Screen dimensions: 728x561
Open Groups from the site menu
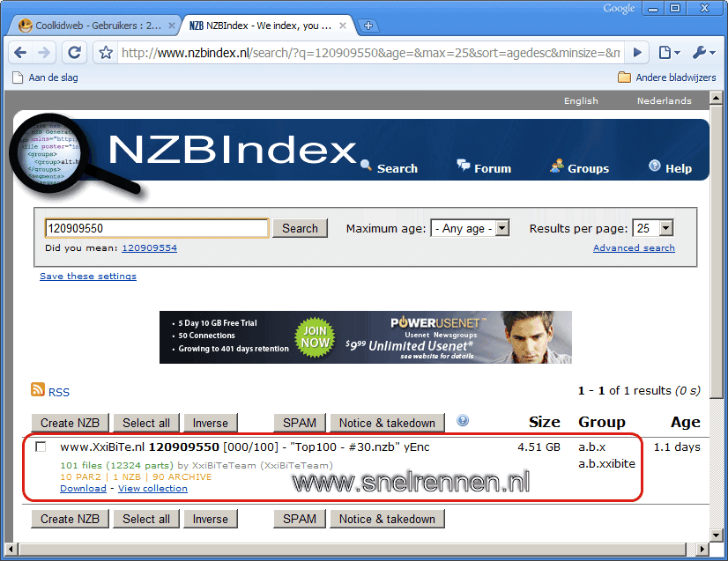click(579, 167)
